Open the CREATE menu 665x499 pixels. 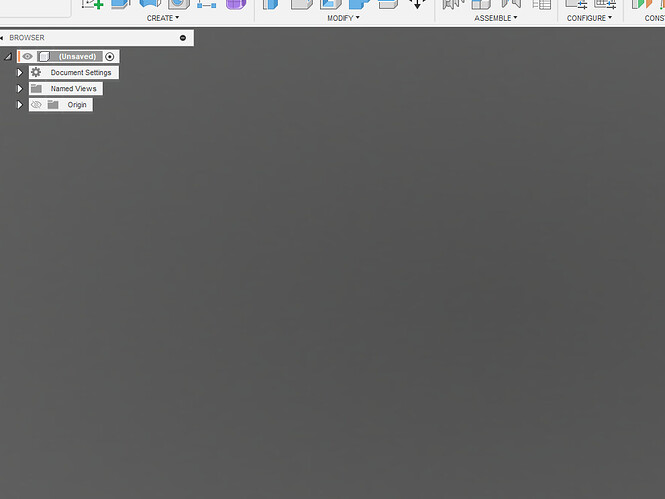[x=162, y=18]
